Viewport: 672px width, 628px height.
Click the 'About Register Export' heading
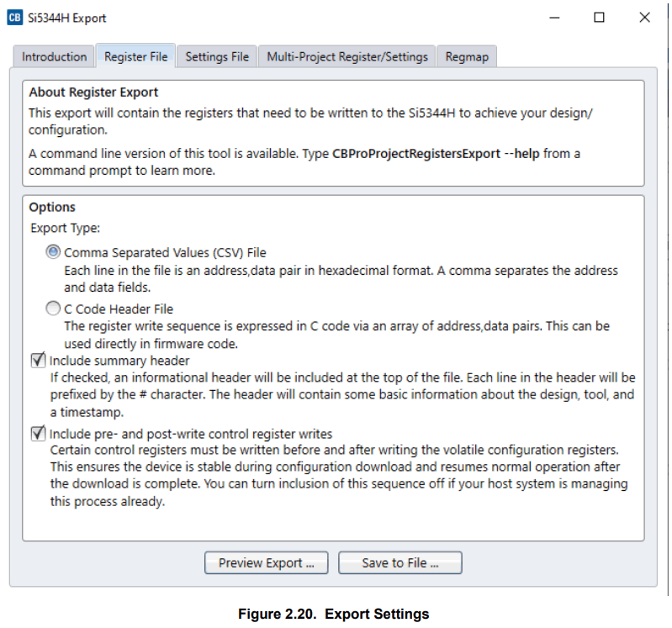[x=93, y=92]
